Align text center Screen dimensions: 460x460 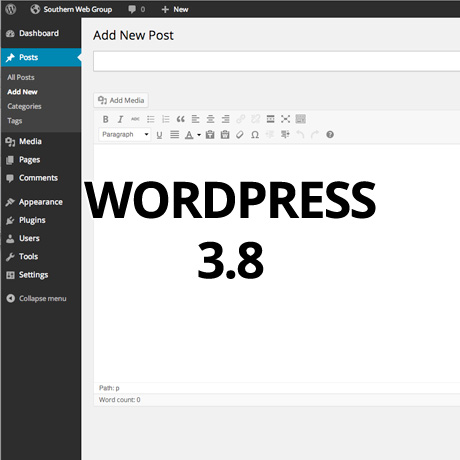pos(210,119)
